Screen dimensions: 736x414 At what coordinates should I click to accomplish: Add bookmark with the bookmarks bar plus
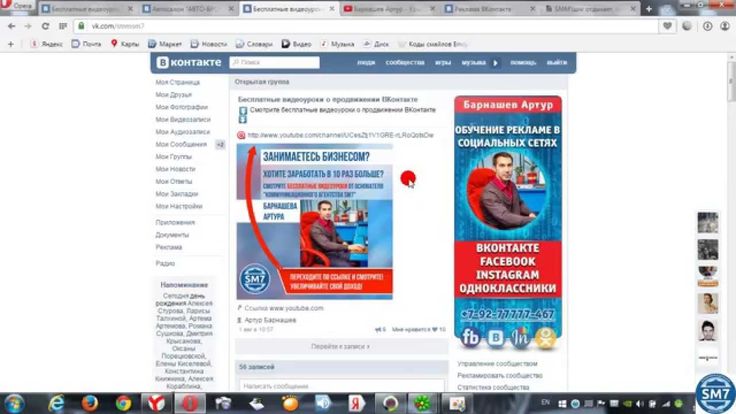(x=11, y=44)
